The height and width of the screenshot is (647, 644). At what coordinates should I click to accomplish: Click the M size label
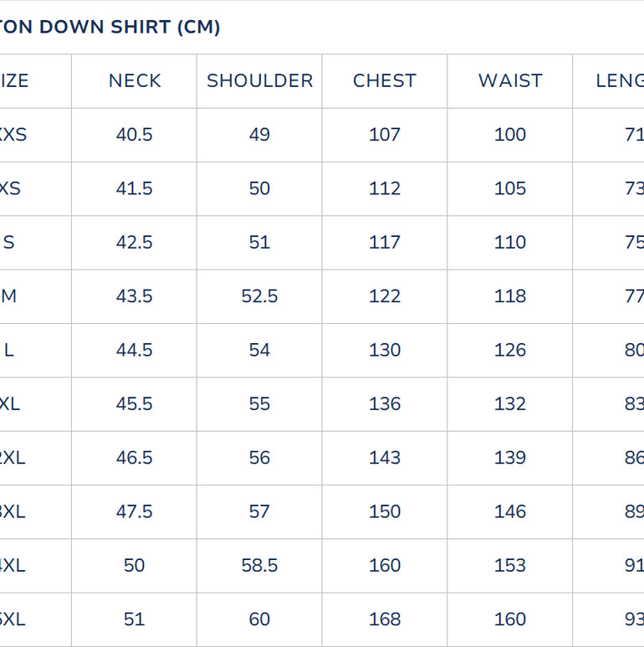pos(9,296)
